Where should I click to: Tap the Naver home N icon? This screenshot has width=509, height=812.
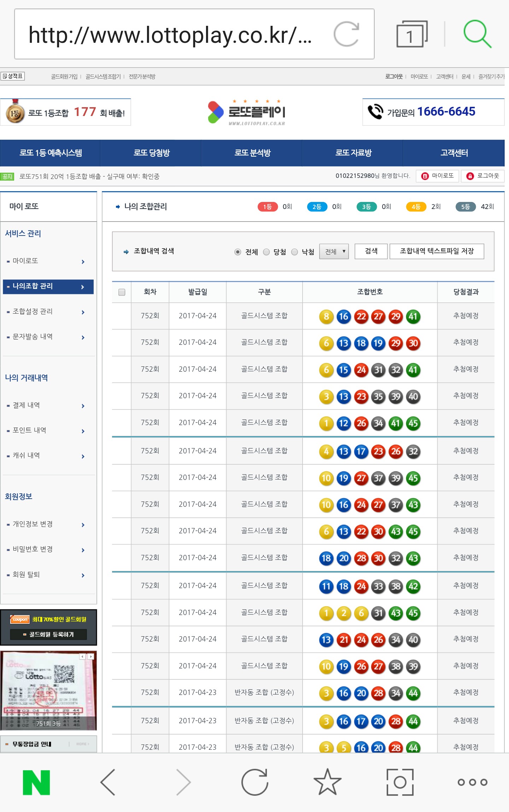click(36, 782)
